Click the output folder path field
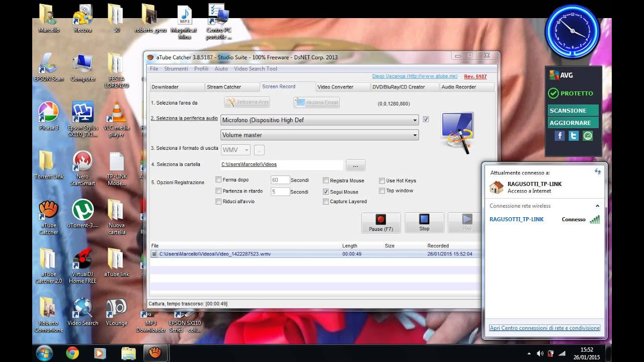644x362 pixels. (282, 164)
